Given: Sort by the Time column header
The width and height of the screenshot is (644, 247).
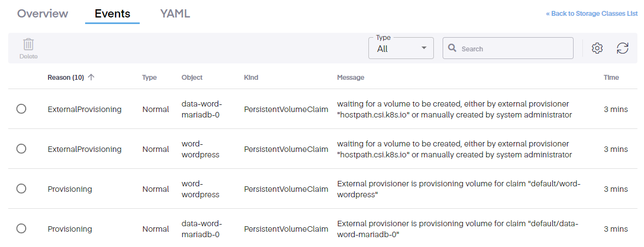Looking at the screenshot, I should (611, 78).
